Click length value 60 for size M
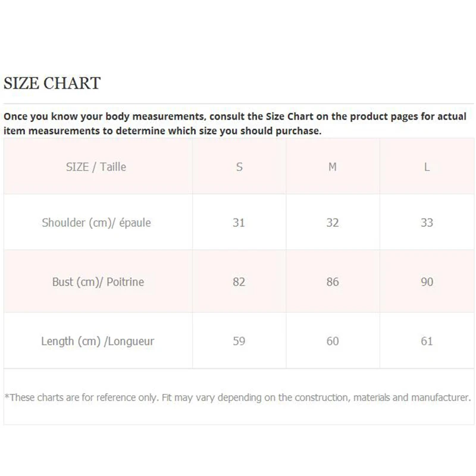The width and height of the screenshot is (476, 476). (333, 341)
